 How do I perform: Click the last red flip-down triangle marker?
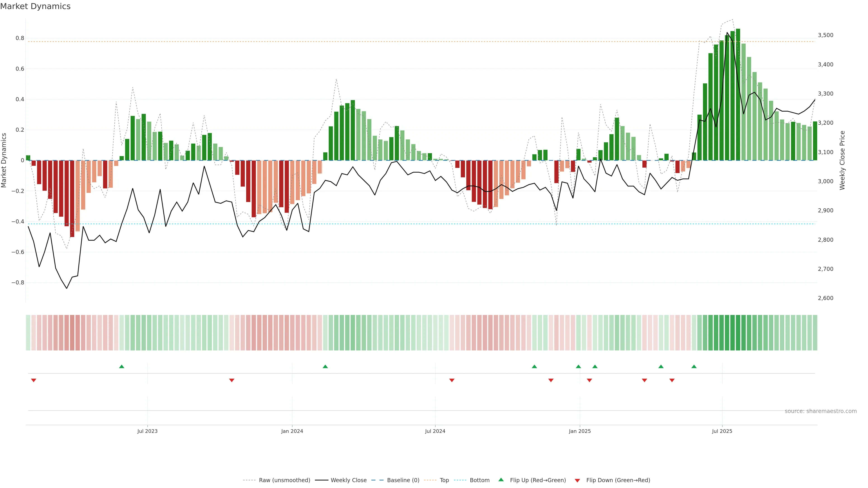tap(672, 380)
